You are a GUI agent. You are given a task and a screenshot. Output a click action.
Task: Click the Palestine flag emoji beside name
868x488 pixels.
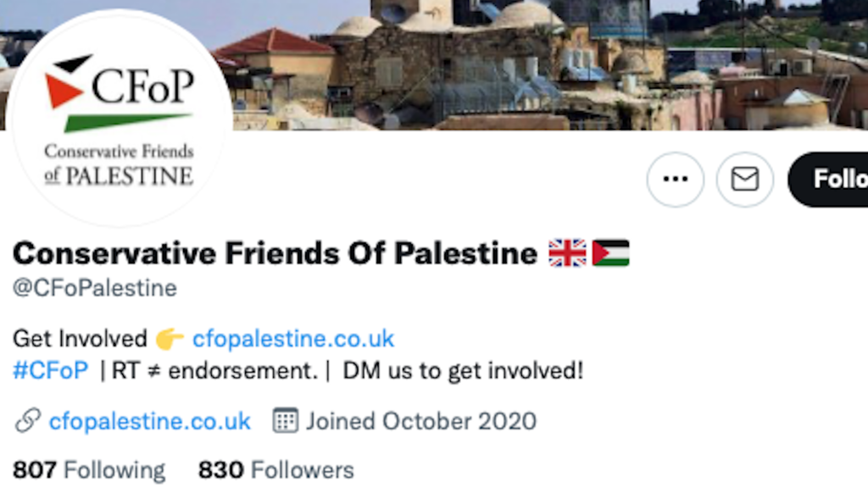pos(610,253)
